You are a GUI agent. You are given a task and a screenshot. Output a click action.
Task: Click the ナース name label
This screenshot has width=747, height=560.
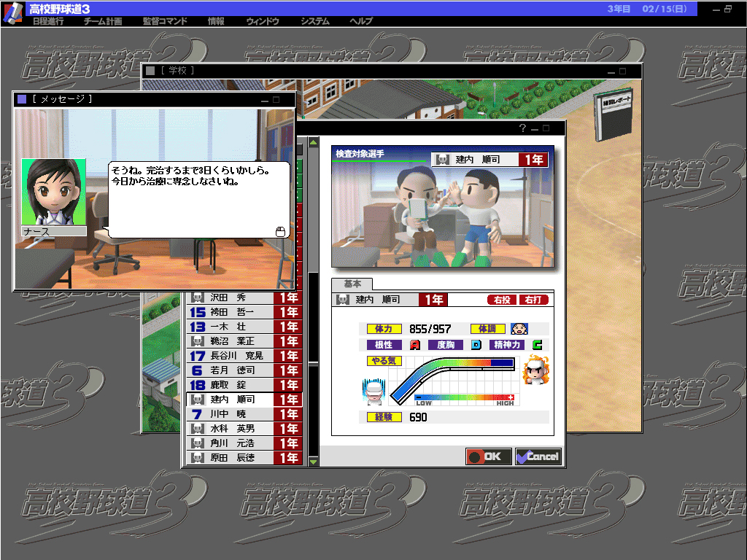[54, 231]
